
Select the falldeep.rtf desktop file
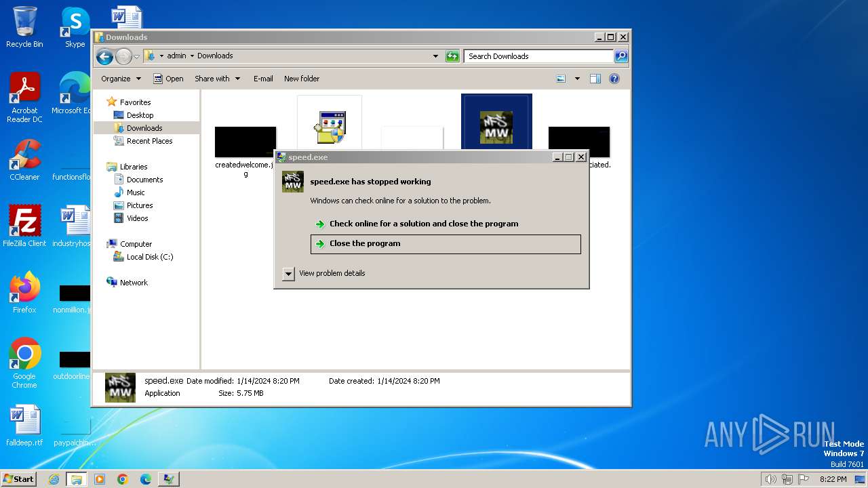pos(24,426)
